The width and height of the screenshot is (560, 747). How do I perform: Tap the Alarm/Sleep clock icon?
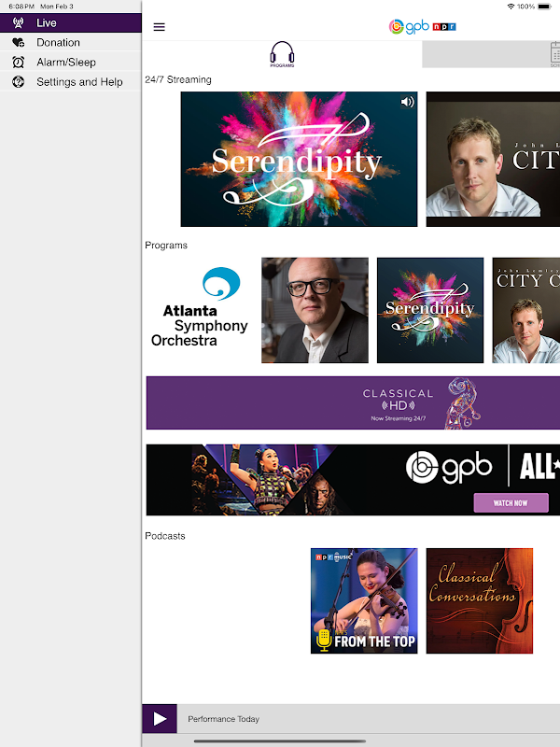coord(18,62)
